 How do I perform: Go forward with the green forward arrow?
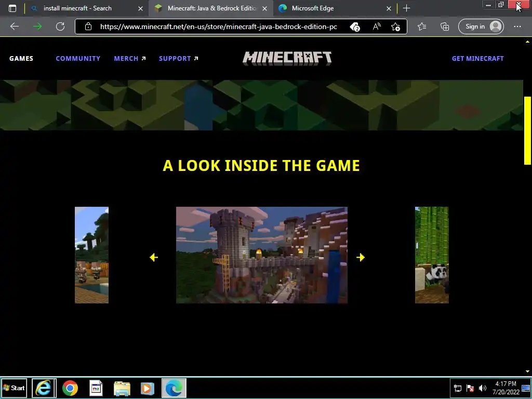(x=37, y=26)
